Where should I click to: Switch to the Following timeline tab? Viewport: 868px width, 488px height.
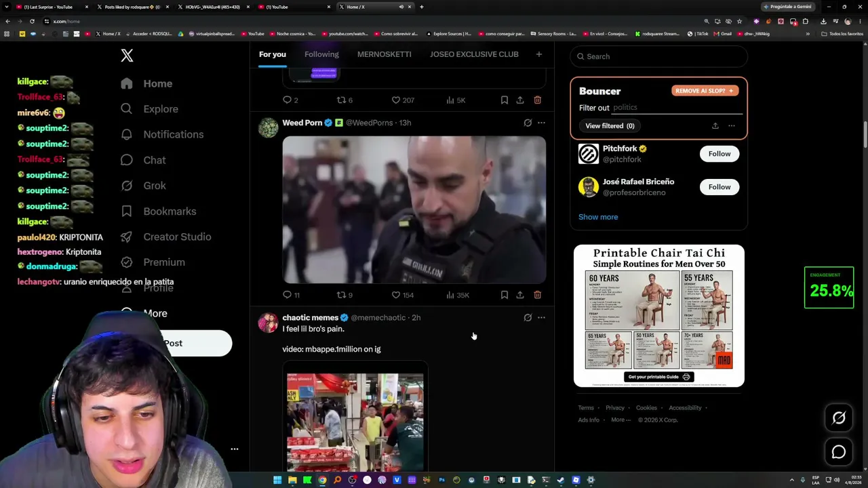(x=321, y=54)
